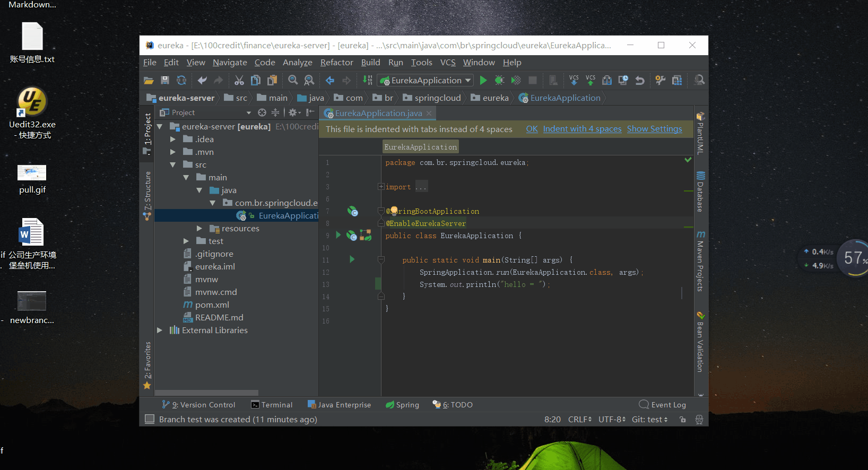Close the EurekaApplication.java tab

coord(429,113)
